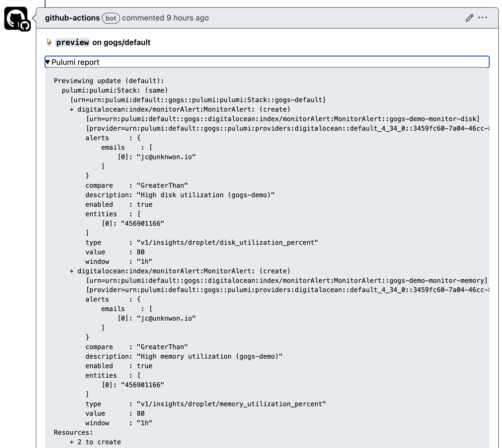Click '+ 2 to create' summary line
The width and height of the screenshot is (502, 448).
(x=95, y=442)
